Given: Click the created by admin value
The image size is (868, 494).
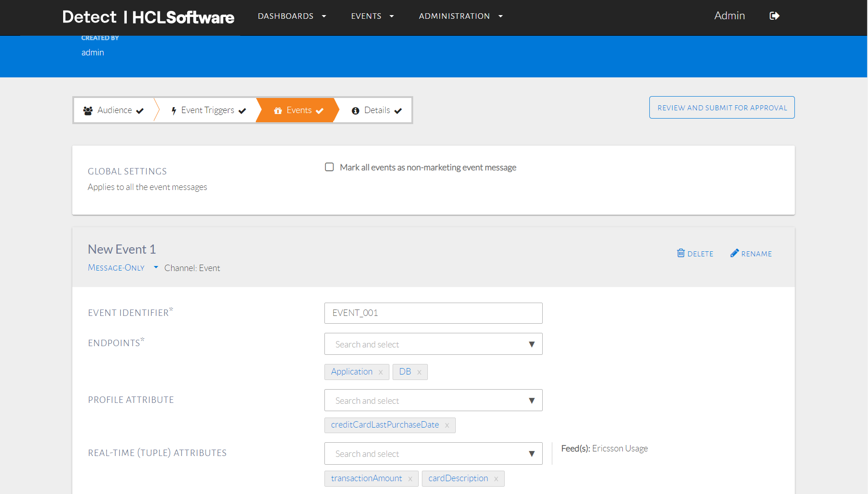Looking at the screenshot, I should (x=92, y=53).
